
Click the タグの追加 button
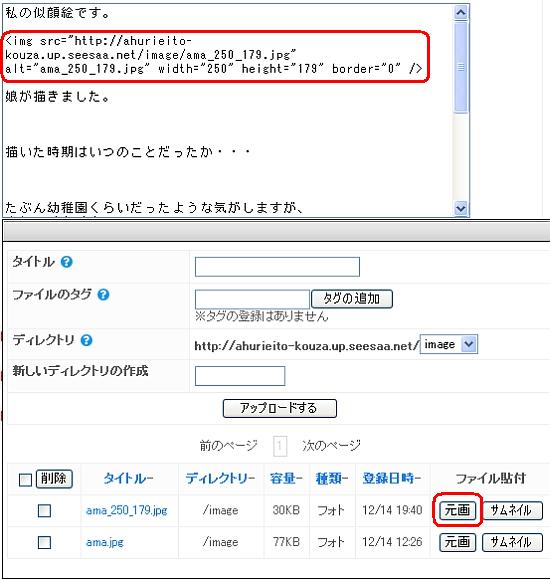tap(352, 299)
